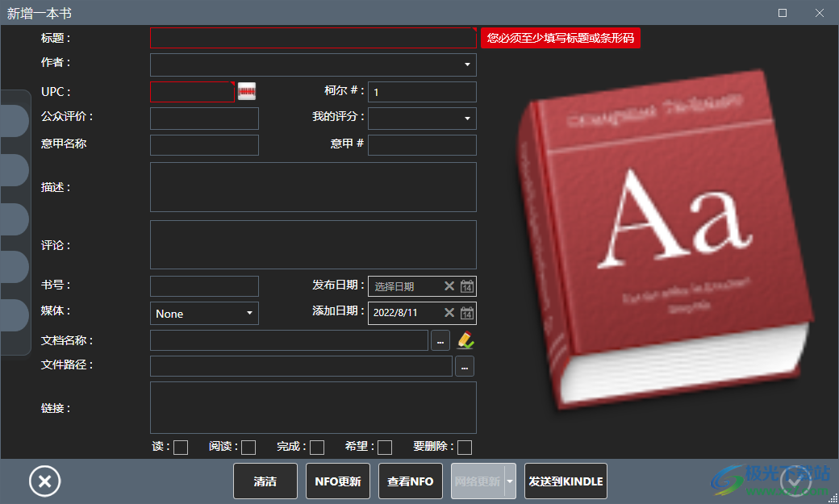The height and width of the screenshot is (504, 839).
Task: Open the calendar picker for 发布日期
Action: [x=467, y=285]
